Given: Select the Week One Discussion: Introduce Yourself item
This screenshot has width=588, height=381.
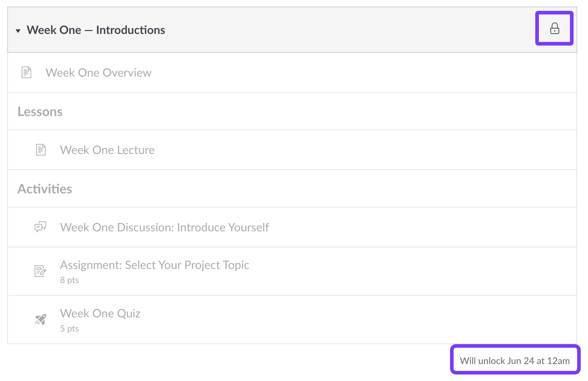Looking at the screenshot, I should tap(165, 227).
